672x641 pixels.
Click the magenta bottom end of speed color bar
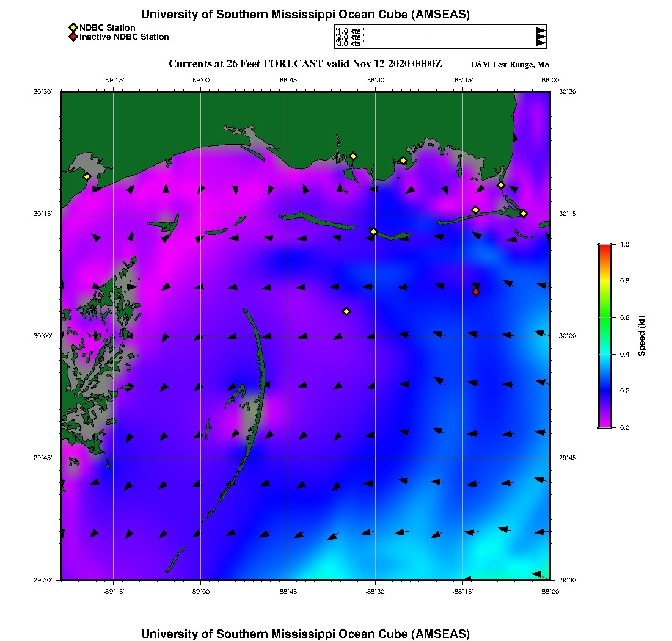tap(605, 424)
